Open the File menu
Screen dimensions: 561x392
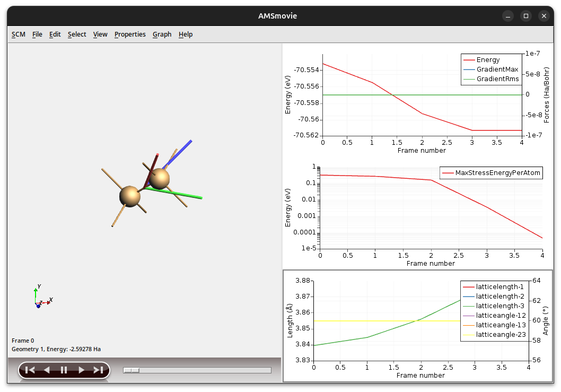[37, 34]
